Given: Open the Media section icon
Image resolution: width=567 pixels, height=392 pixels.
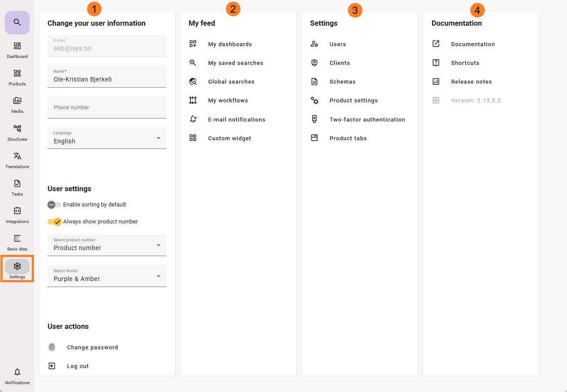Looking at the screenshot, I should tap(17, 101).
